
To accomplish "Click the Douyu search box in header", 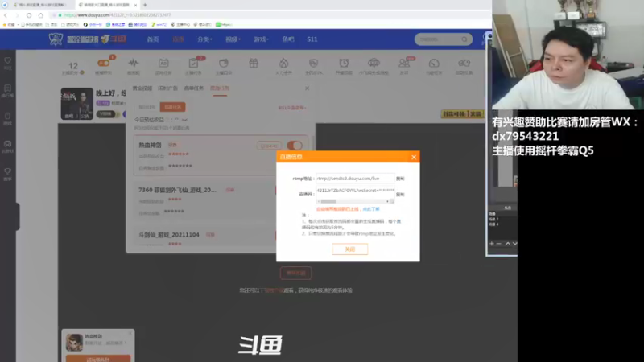I will [x=443, y=39].
